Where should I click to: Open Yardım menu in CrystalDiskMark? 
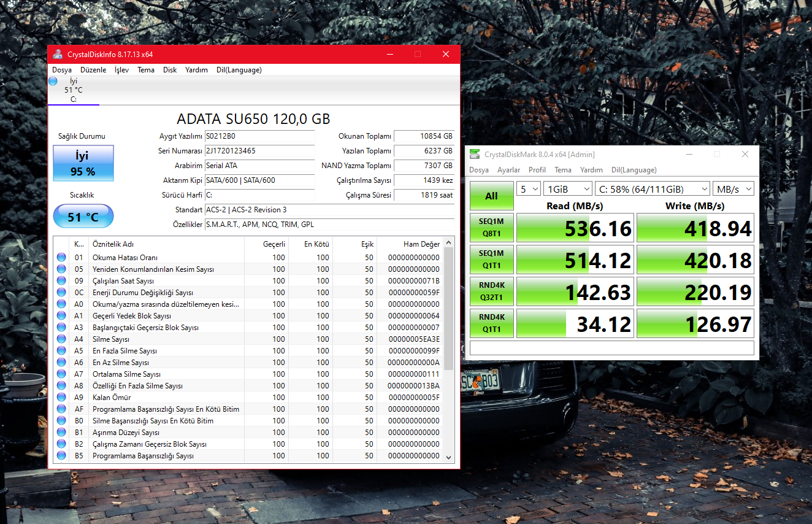592,170
